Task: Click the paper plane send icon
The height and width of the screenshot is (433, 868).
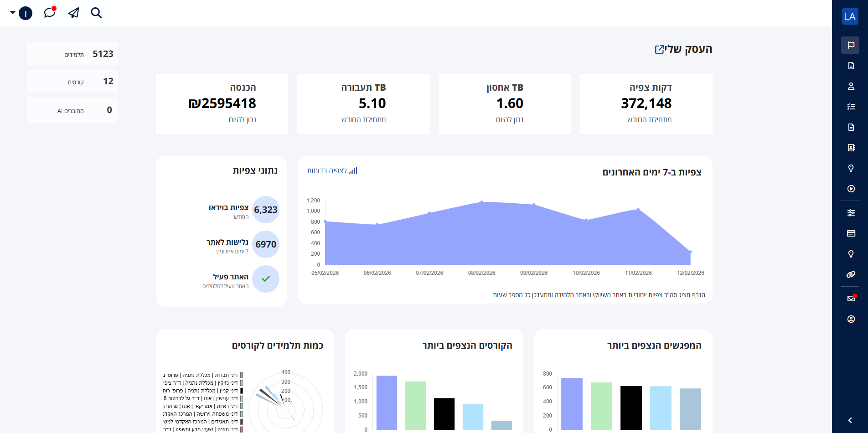Action: click(73, 13)
